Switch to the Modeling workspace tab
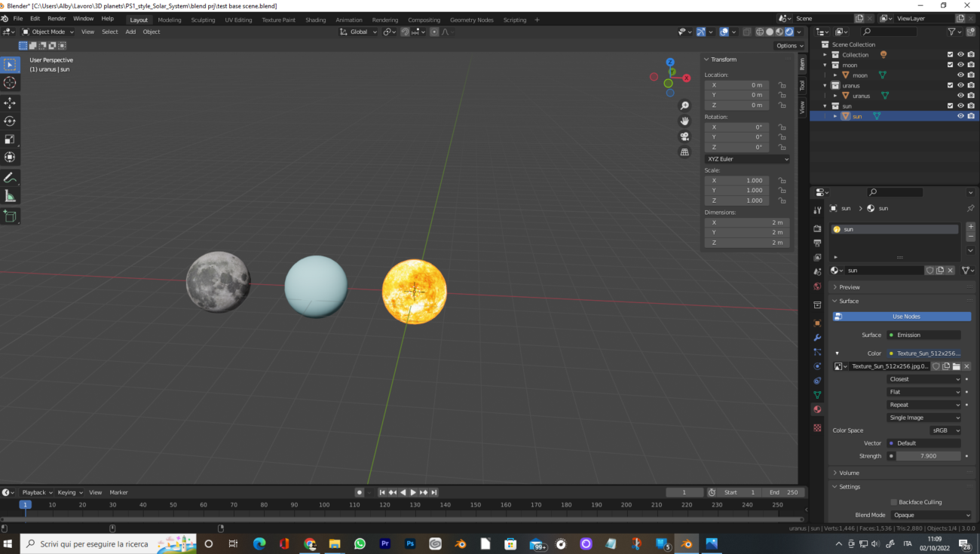 coord(170,20)
